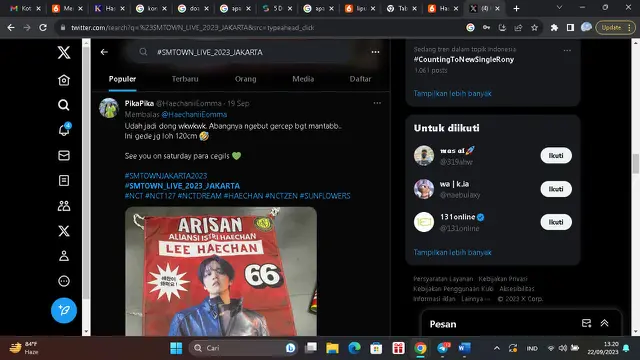Open Notifications bell icon in sidebar
The height and width of the screenshot is (360, 640).
[64, 130]
